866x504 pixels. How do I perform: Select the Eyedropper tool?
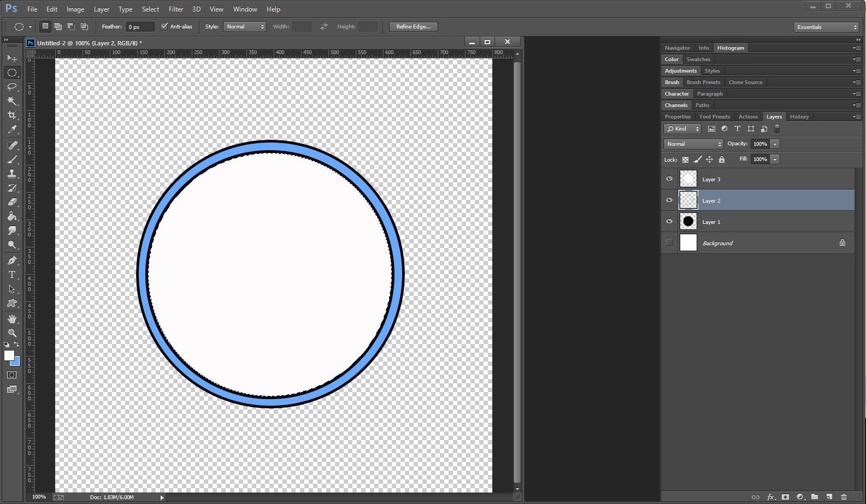[x=12, y=129]
